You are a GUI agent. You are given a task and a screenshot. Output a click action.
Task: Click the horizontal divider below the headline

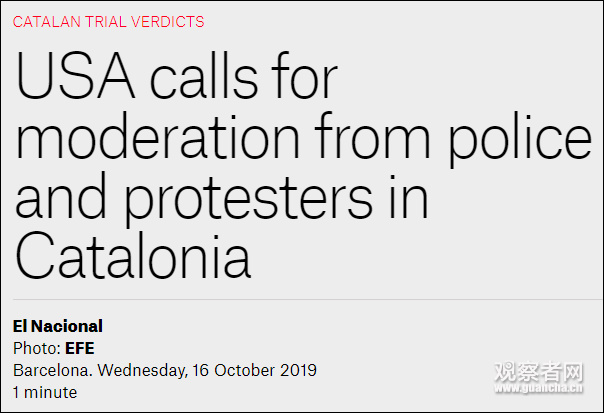[302, 299]
